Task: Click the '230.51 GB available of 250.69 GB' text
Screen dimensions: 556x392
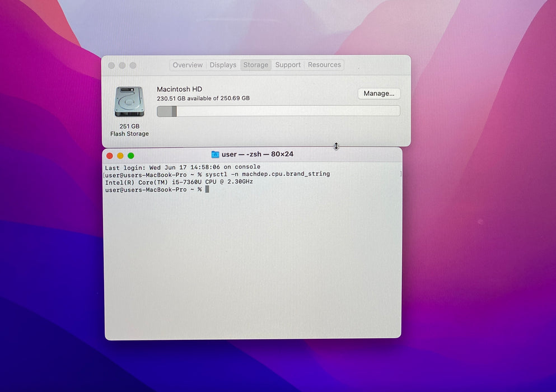Action: pyautogui.click(x=203, y=98)
